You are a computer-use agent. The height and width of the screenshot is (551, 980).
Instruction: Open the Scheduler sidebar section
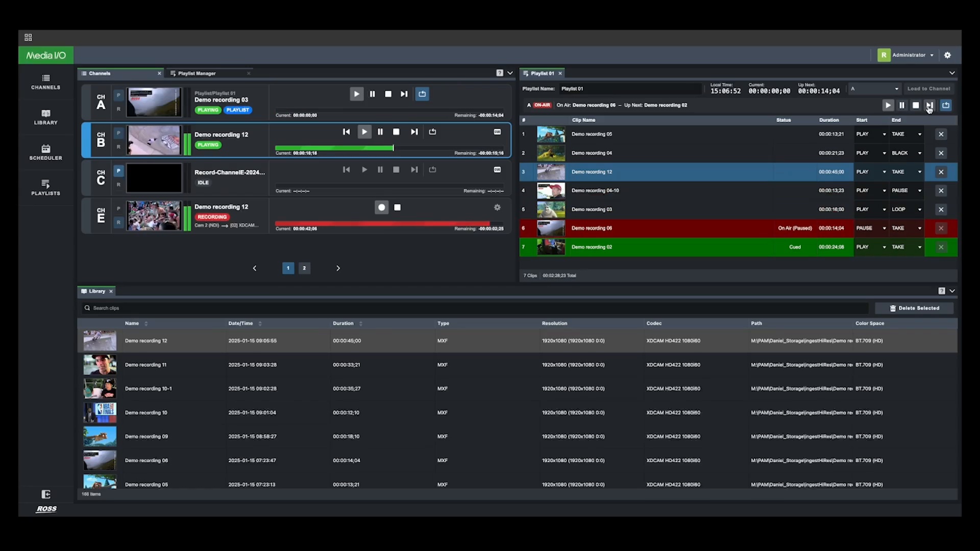(45, 152)
